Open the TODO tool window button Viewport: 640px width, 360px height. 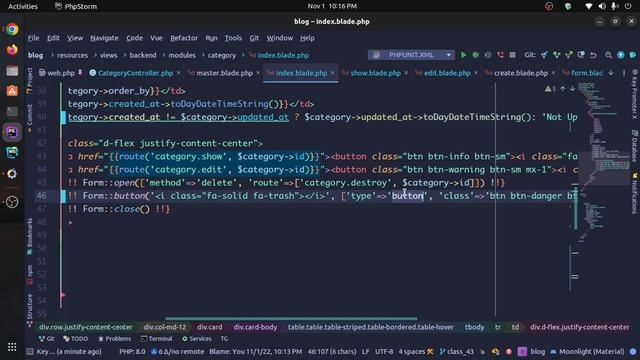(x=76, y=339)
